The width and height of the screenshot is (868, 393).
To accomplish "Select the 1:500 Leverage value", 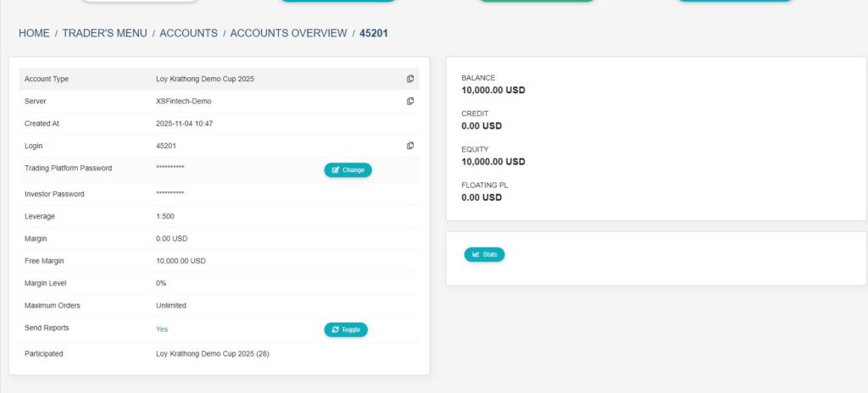I will tap(165, 216).
